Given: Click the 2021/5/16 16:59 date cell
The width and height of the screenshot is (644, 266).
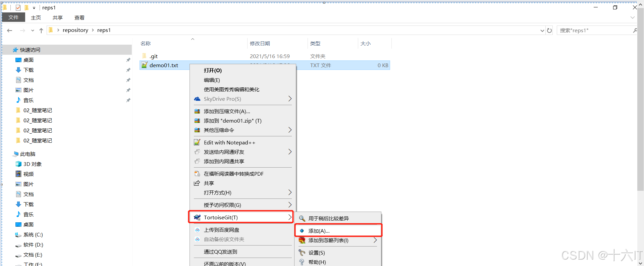Looking at the screenshot, I should [270, 56].
